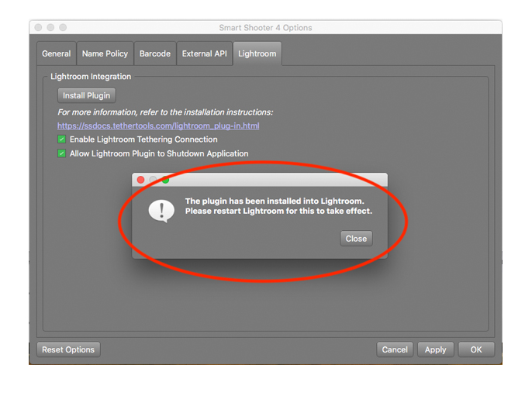Screen dimensions: 532x406
Task: Toggle Allow Lightroom Plugin to Shutdown Application
Action: coord(61,153)
